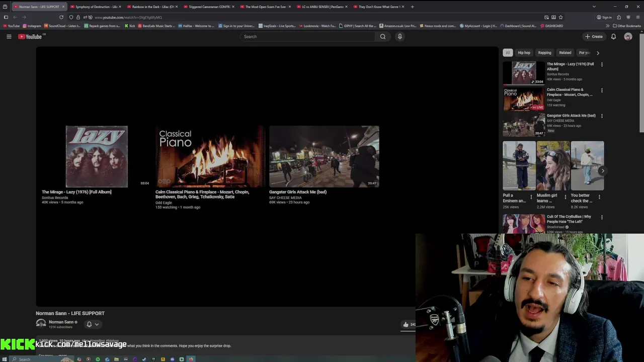Open the browser tab list dropdown

(594, 7)
